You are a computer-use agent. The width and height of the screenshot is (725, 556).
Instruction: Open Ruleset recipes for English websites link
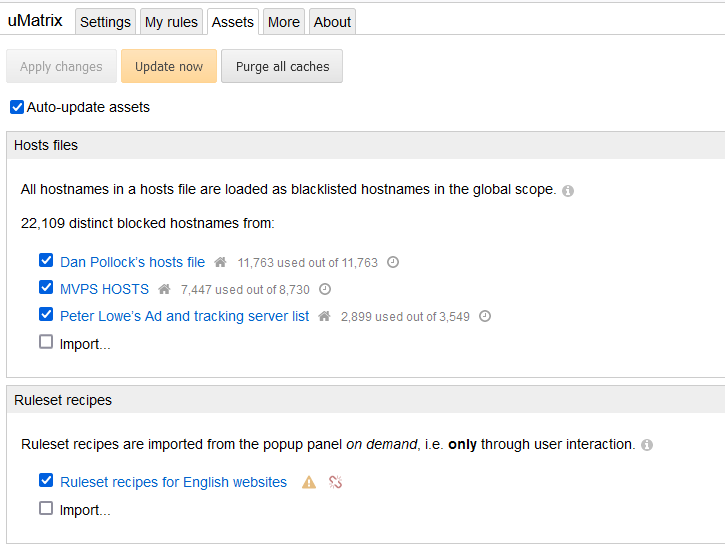click(x=173, y=482)
